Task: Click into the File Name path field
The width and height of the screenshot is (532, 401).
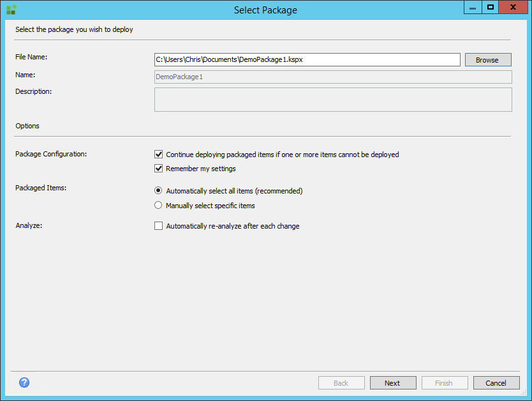Action: pos(307,60)
